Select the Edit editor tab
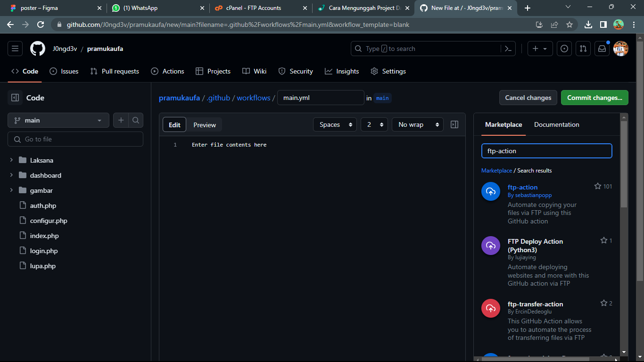The image size is (644, 362). coord(174,125)
